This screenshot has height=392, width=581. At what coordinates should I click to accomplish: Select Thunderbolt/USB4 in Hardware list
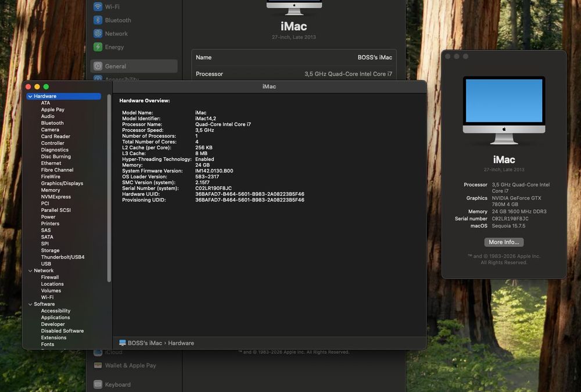click(x=63, y=257)
